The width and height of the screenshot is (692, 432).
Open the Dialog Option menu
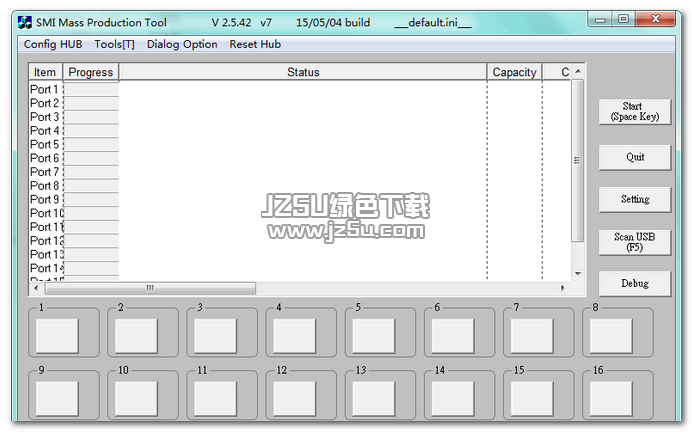182,44
